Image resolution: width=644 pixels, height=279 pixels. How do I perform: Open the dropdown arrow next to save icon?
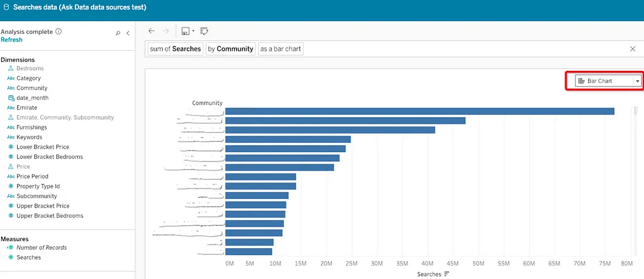[193, 31]
